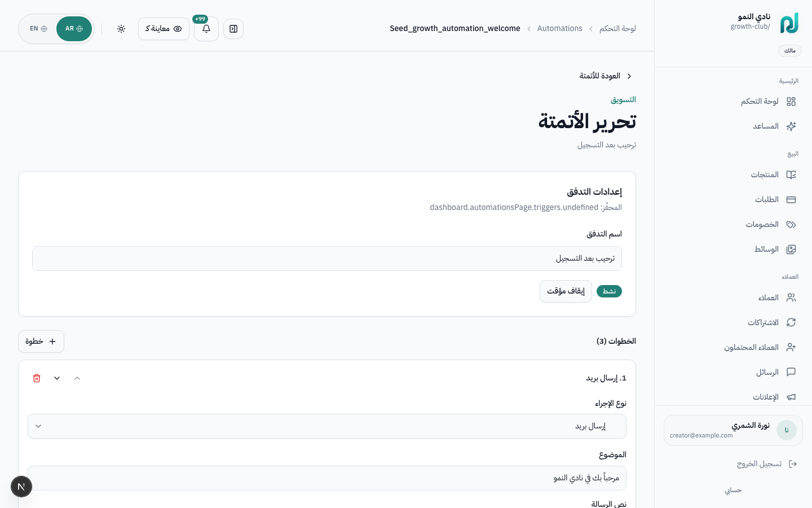Open حسابي account link
The height and width of the screenshot is (508, 812).
pos(733,490)
